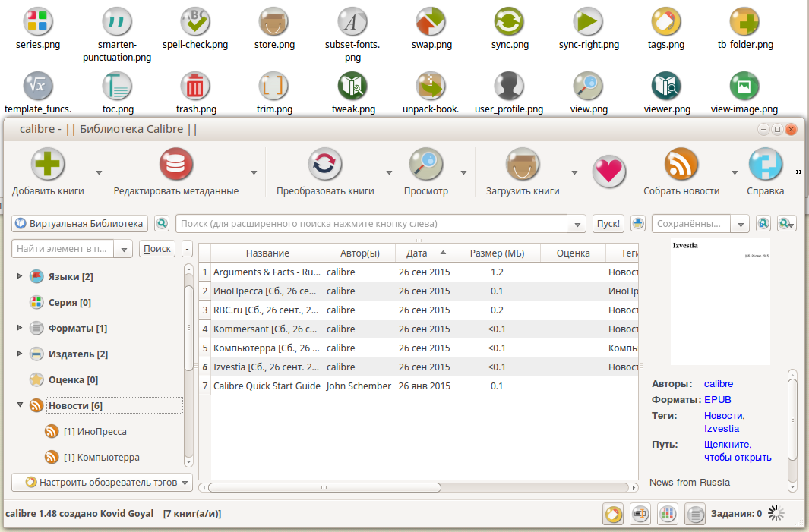Viewport: 809px width, 532px height.
Task: Open search history dropdown arrow
Action: coord(577,224)
